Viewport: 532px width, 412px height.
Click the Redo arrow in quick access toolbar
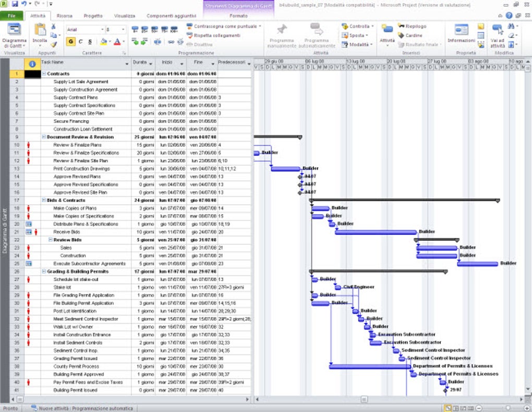pyautogui.click(x=38, y=4)
